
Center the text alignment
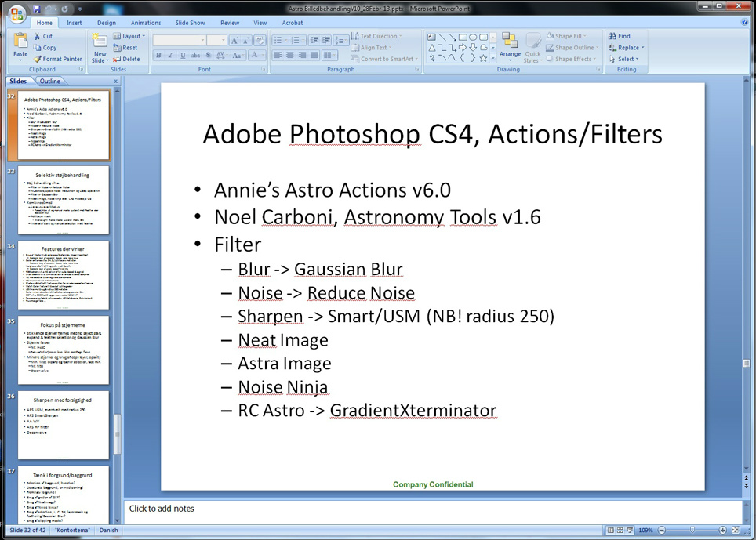point(290,56)
